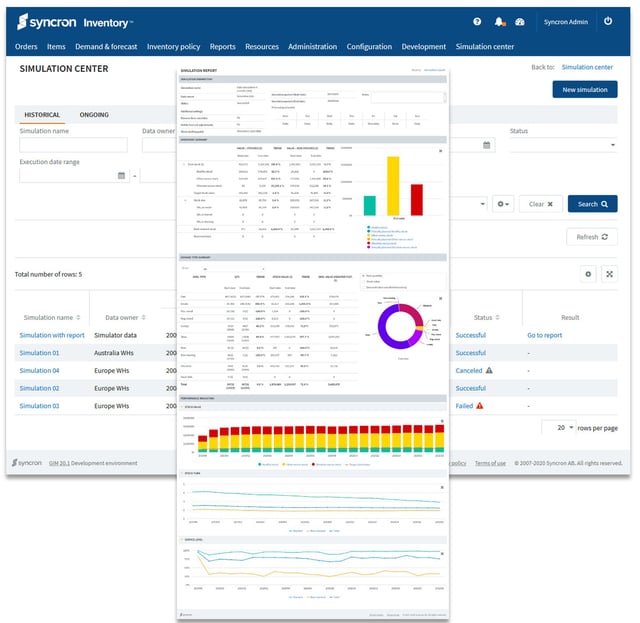This screenshot has width=640, height=623.
Task: Click the power logout icon
Action: click(x=608, y=21)
